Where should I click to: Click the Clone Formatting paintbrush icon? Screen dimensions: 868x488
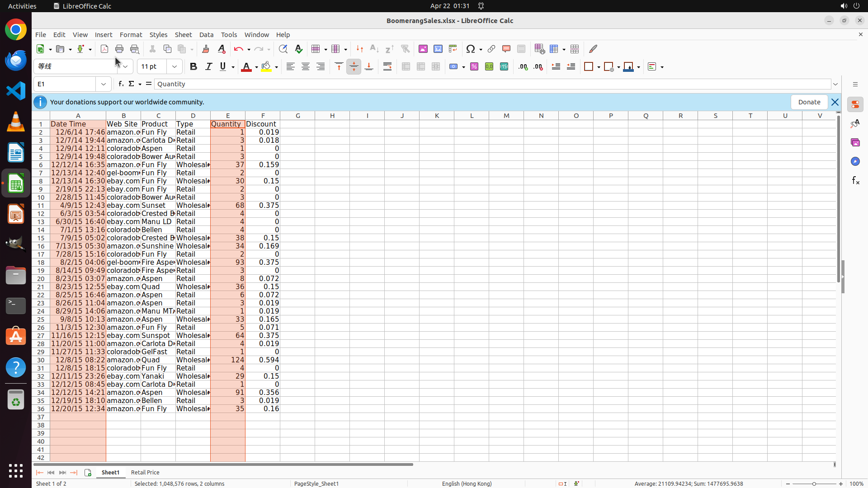[206, 49]
